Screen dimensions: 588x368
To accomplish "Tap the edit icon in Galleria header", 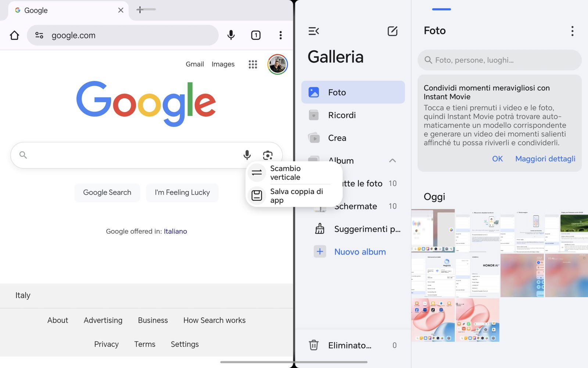I will (x=392, y=31).
